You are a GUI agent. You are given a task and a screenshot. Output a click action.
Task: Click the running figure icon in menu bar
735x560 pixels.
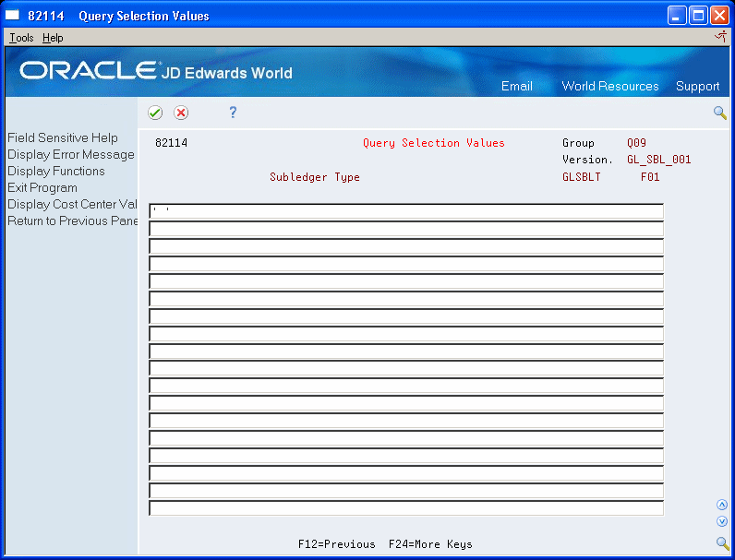(720, 37)
